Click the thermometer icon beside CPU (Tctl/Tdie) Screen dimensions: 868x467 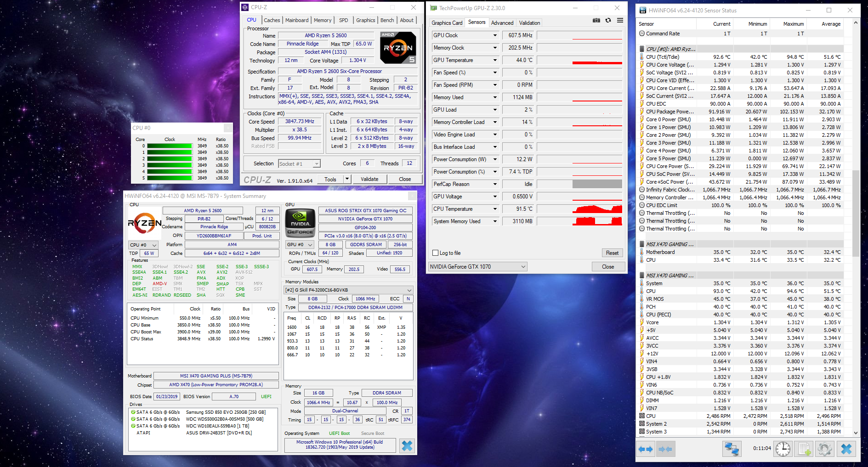tap(642, 57)
